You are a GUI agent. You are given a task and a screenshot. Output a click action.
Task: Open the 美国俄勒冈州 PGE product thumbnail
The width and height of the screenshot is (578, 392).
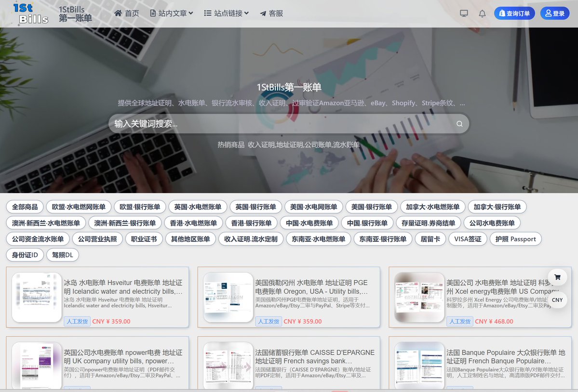pyautogui.click(x=228, y=298)
